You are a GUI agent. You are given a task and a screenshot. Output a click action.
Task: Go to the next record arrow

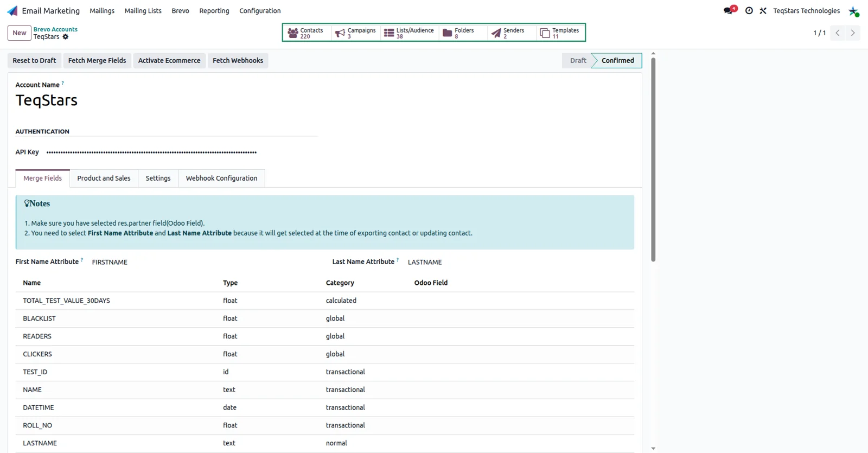point(853,33)
